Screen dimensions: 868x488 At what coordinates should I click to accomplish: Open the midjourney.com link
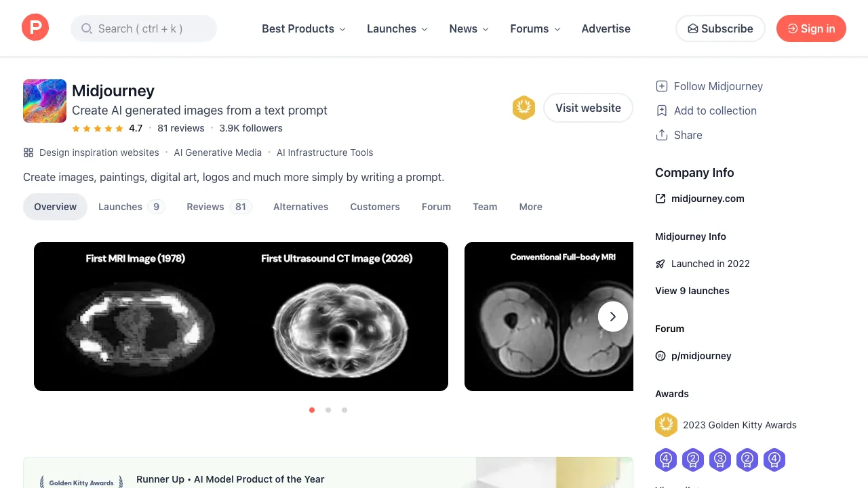[707, 199]
